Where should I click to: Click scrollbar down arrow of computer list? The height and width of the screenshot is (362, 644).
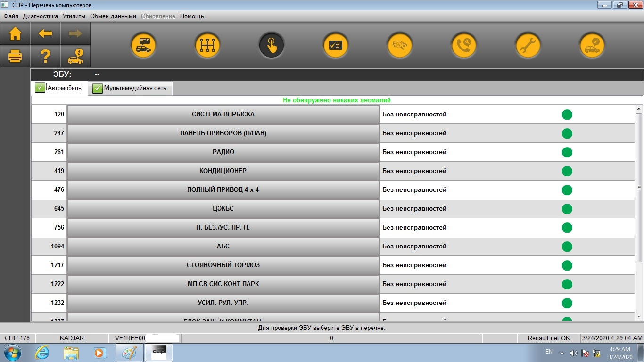point(639,317)
